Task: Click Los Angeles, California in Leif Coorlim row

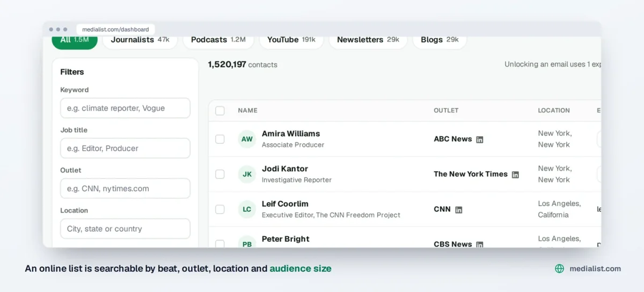Action: (559, 209)
